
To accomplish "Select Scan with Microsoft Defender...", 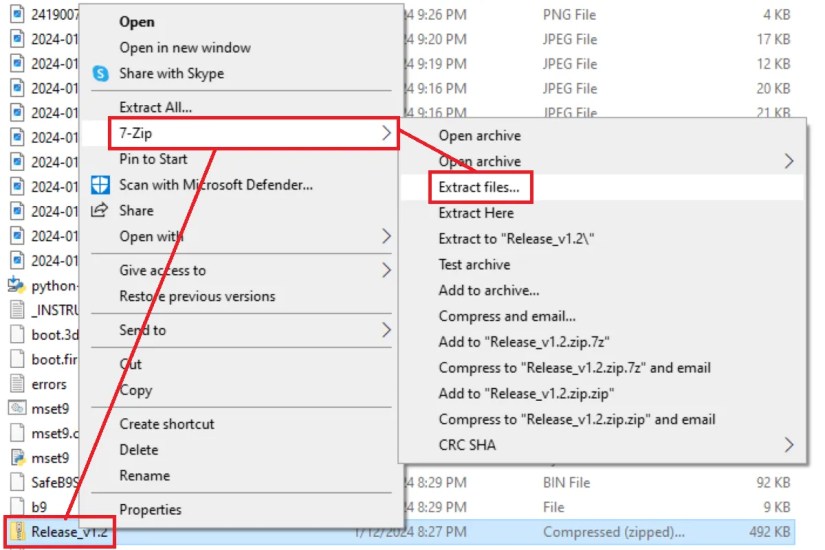I will click(216, 185).
